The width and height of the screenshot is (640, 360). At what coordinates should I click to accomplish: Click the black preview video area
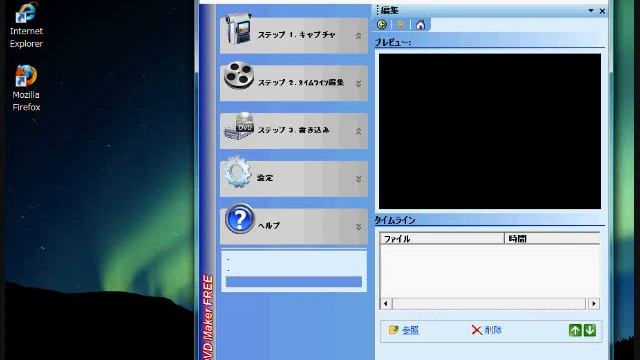(490, 131)
